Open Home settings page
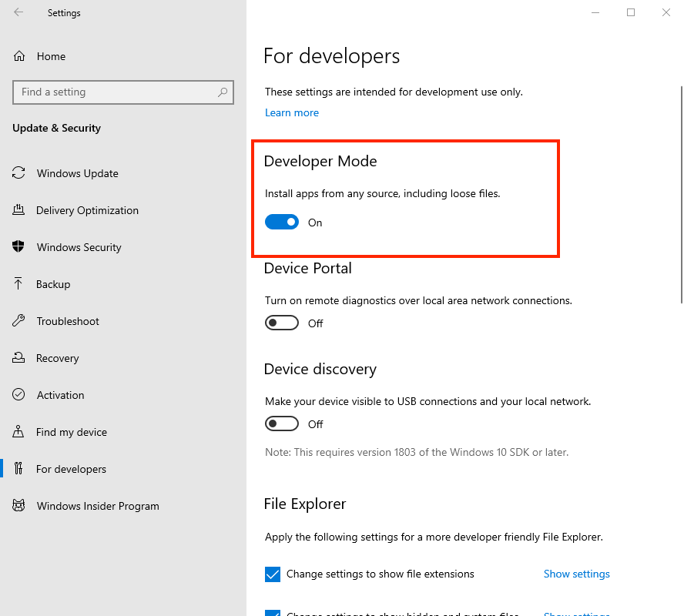Image resolution: width=684 pixels, height=616 pixels. pyautogui.click(x=51, y=56)
